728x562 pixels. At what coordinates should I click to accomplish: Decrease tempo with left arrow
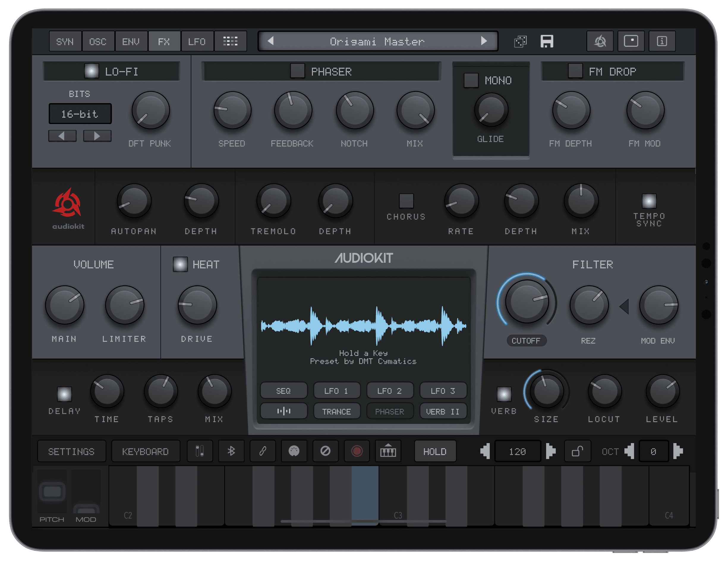[x=485, y=451]
